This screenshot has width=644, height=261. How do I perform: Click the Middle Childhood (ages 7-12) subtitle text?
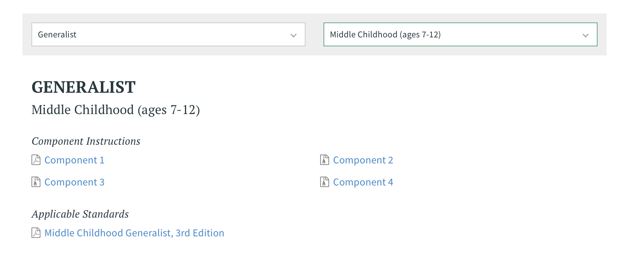pyautogui.click(x=116, y=110)
